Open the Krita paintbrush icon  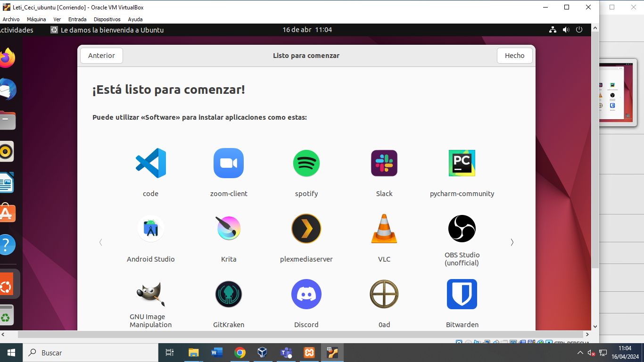(229, 229)
